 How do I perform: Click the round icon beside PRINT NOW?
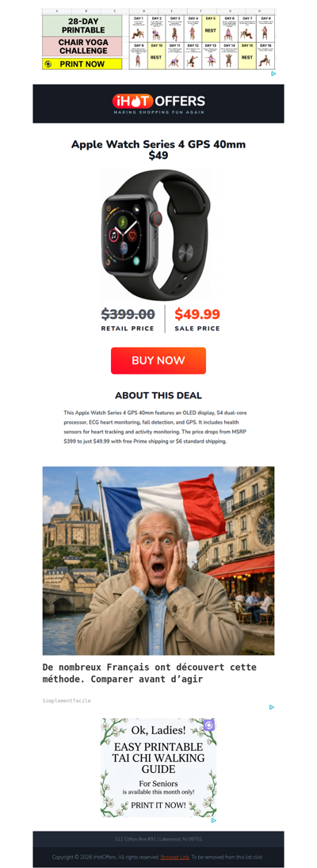(48, 63)
